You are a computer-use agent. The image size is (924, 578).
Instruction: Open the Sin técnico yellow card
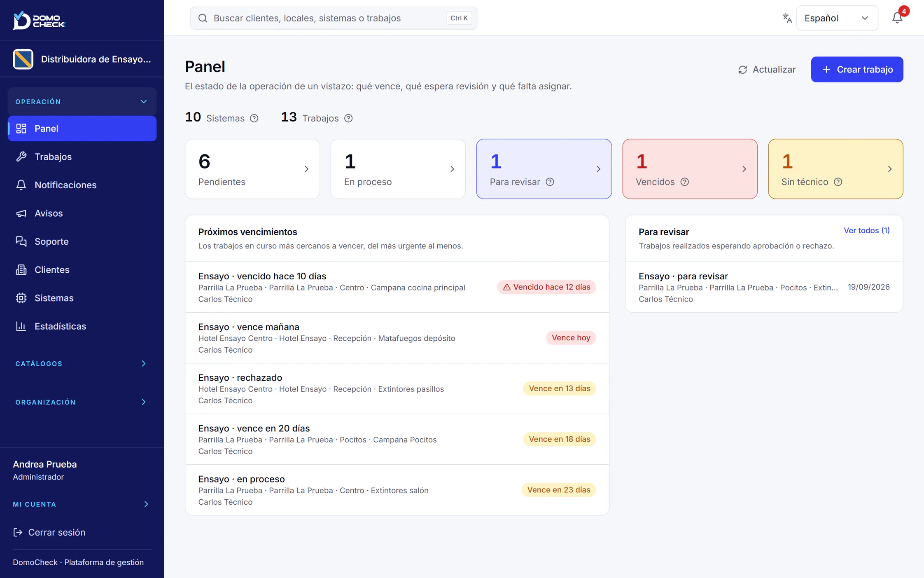click(835, 169)
